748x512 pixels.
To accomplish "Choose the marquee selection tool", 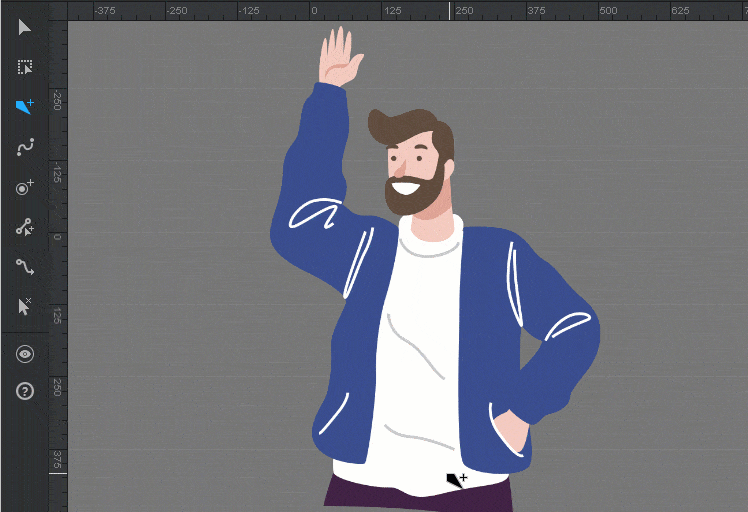I will point(25,67).
